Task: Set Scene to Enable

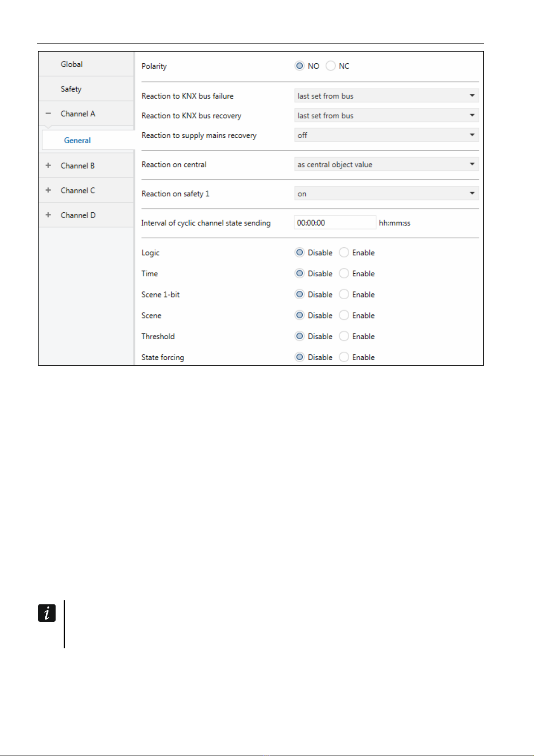Action: 344,315
